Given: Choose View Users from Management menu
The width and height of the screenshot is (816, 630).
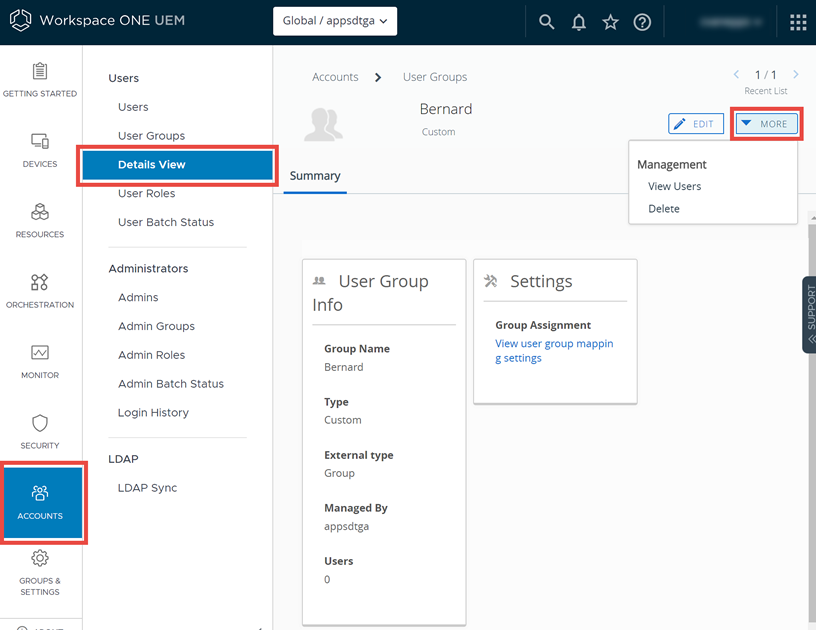Looking at the screenshot, I should (x=674, y=186).
